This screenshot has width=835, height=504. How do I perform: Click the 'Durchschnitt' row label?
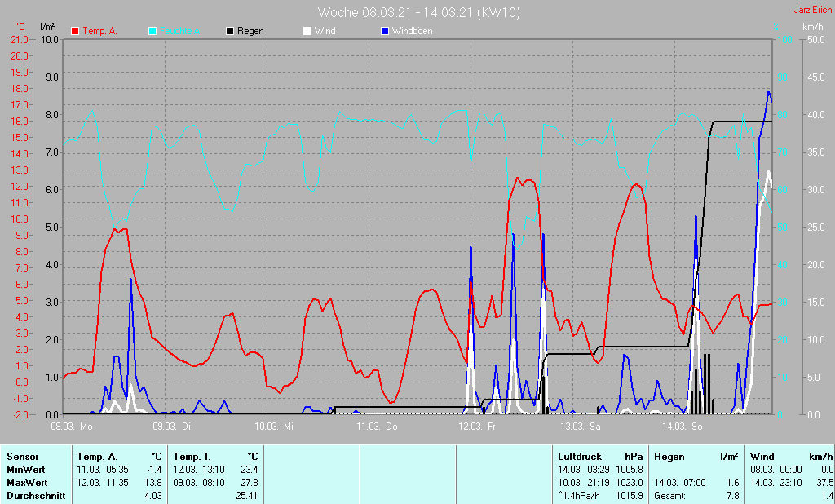pos(36,496)
